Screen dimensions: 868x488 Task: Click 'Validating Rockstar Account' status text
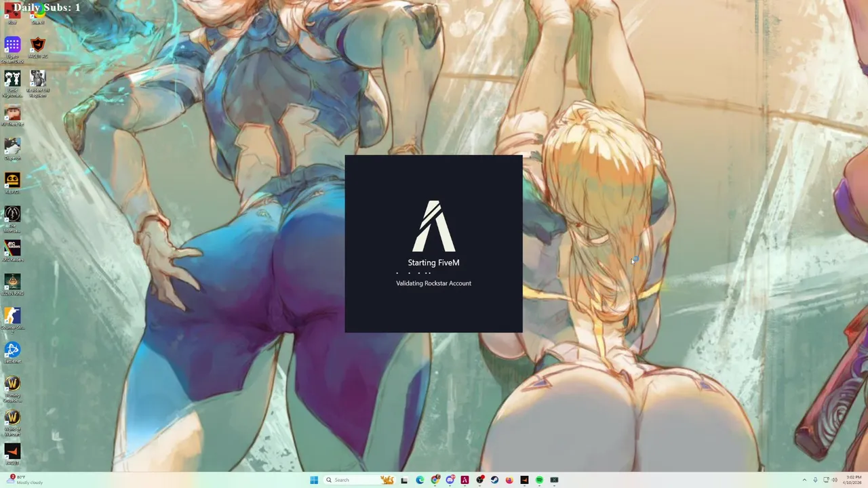tap(433, 283)
